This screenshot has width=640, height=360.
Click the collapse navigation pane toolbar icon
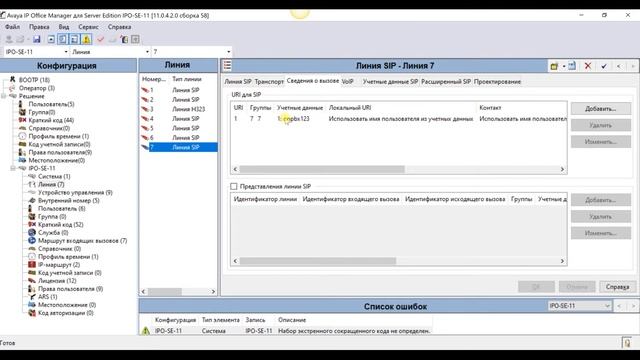[51, 39]
